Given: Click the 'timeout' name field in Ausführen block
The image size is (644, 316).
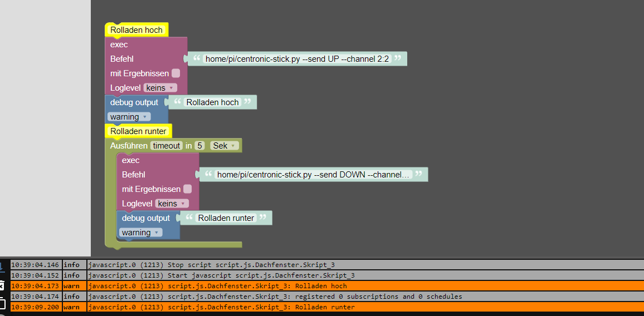Looking at the screenshot, I should click(167, 146).
